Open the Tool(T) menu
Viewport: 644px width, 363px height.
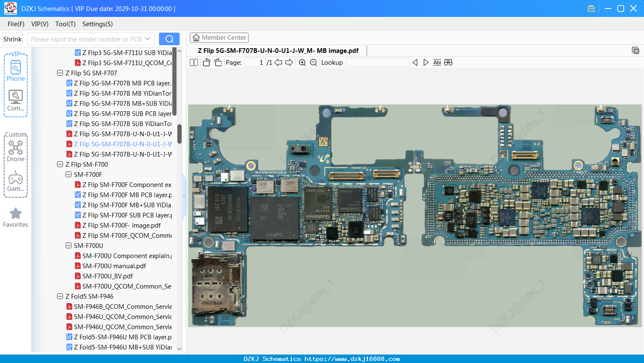pyautogui.click(x=66, y=24)
